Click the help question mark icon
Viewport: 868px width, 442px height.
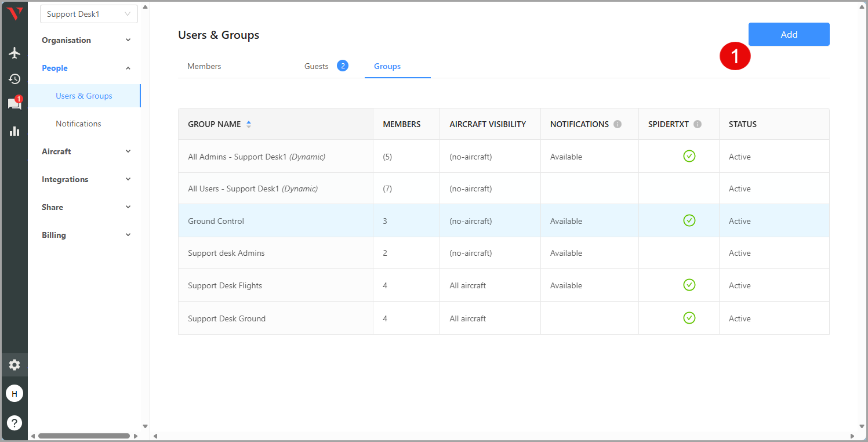14,423
